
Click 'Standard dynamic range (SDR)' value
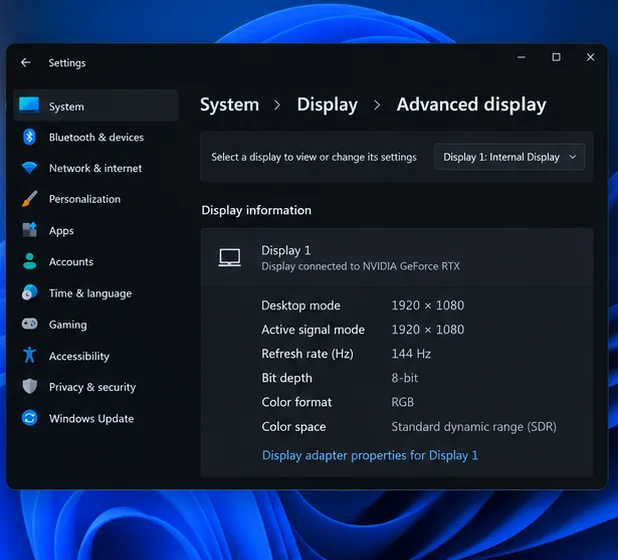pos(474,427)
